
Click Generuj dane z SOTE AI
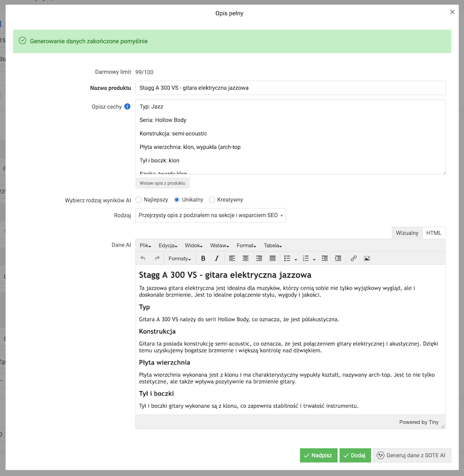(x=412, y=456)
